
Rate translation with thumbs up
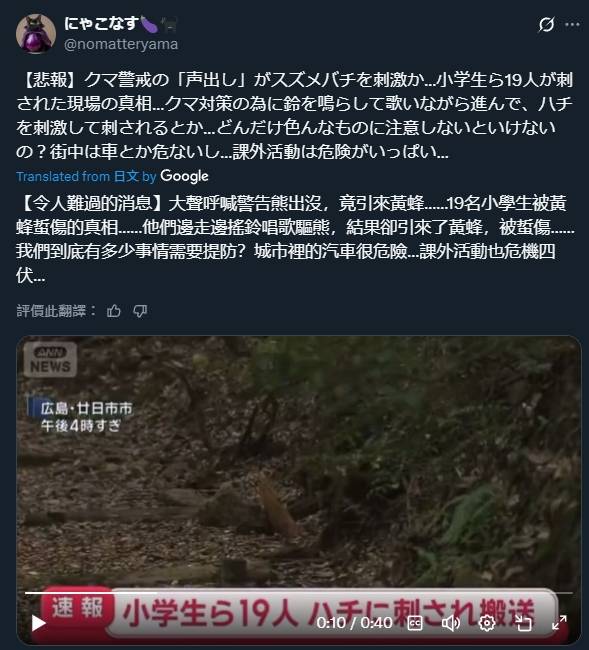tap(114, 311)
